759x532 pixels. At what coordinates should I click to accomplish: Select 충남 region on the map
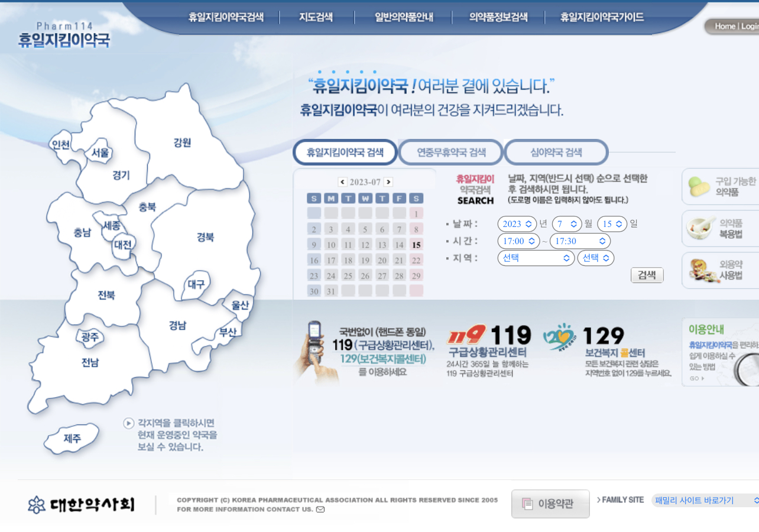pyautogui.click(x=82, y=232)
